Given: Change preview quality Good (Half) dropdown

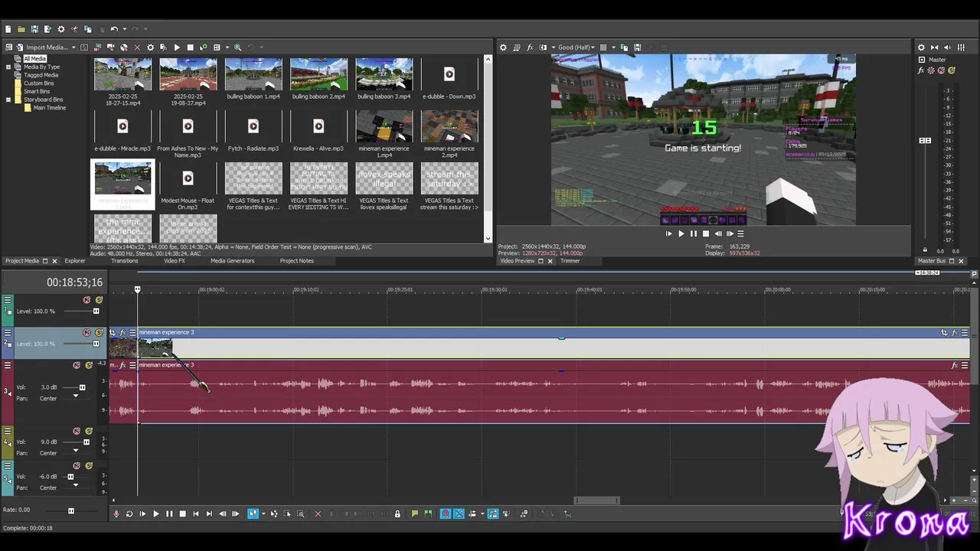Looking at the screenshot, I should pos(578,47).
